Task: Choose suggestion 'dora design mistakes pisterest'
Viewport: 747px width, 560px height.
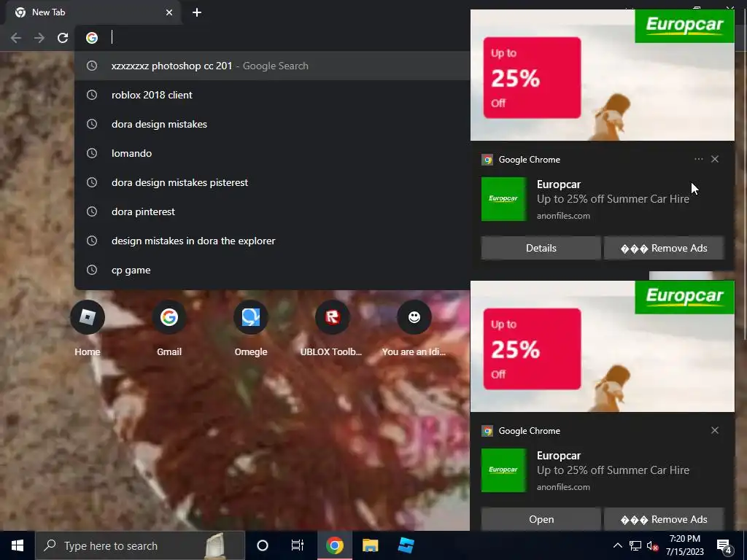Action: [273, 182]
